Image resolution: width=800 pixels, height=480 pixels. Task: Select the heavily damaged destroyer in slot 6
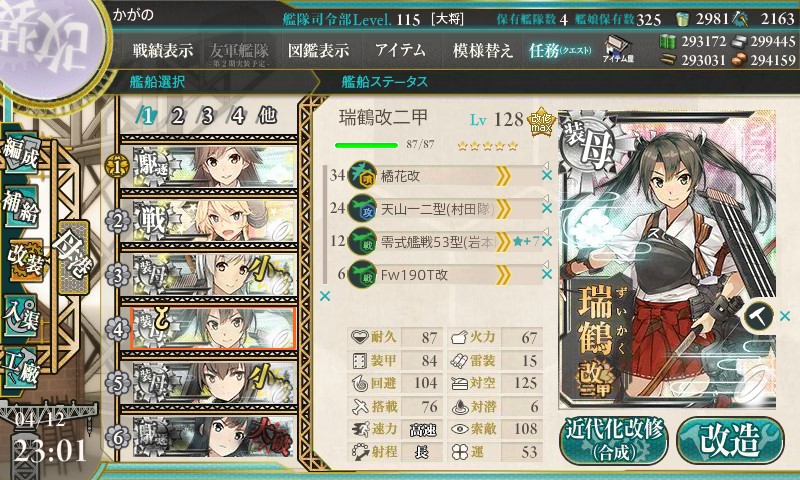pyautogui.click(x=209, y=437)
